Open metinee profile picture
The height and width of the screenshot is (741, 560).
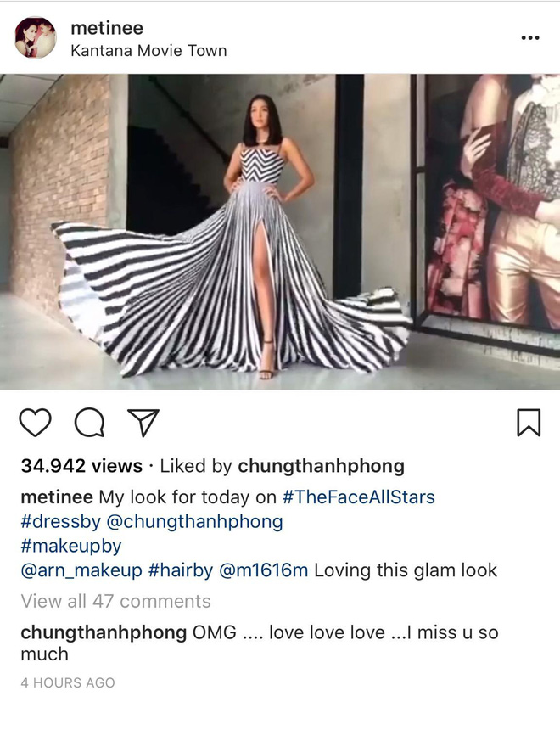point(36,38)
